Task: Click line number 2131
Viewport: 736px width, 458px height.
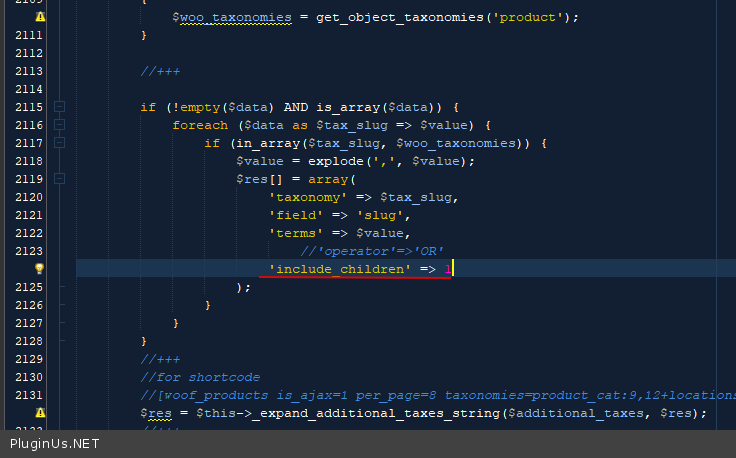Action: [x=29, y=395]
